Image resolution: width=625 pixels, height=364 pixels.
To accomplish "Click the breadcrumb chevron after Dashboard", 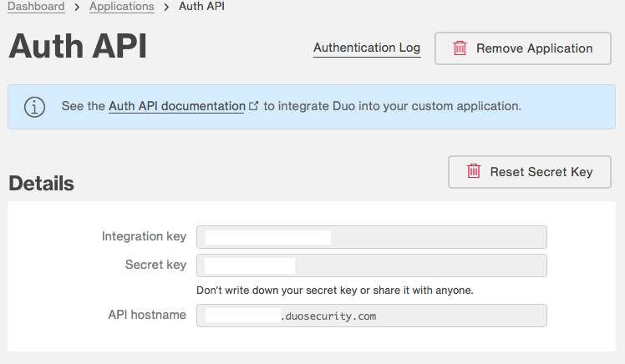I will 77,8.
